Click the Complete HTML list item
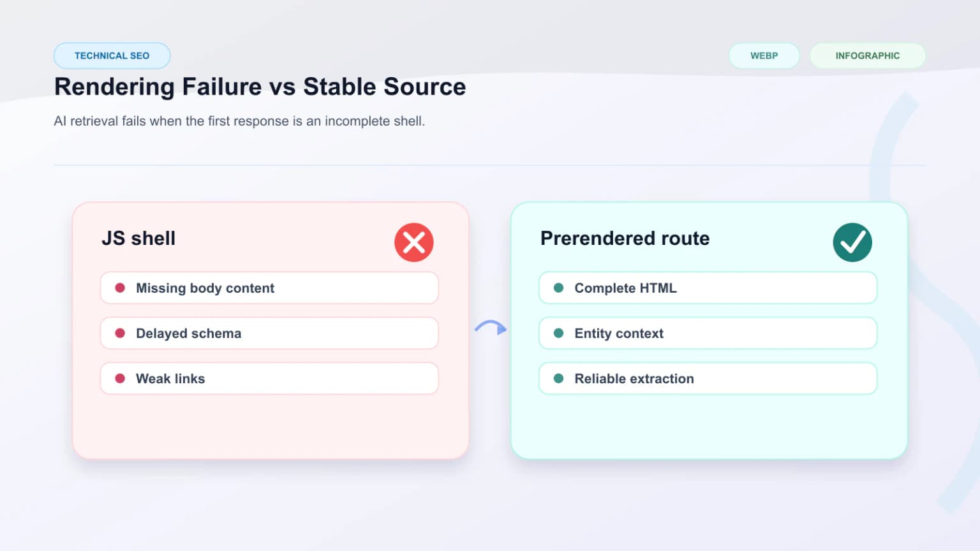This screenshot has width=980, height=551. (x=708, y=288)
